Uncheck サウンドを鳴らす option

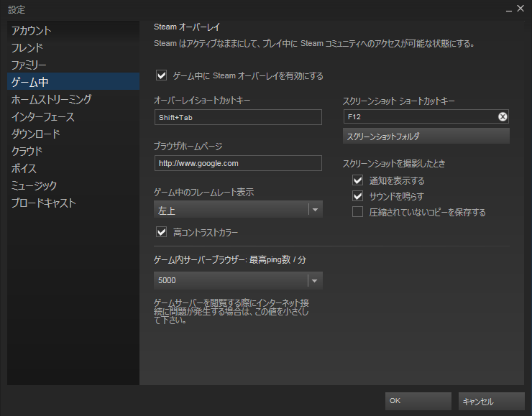(x=357, y=195)
